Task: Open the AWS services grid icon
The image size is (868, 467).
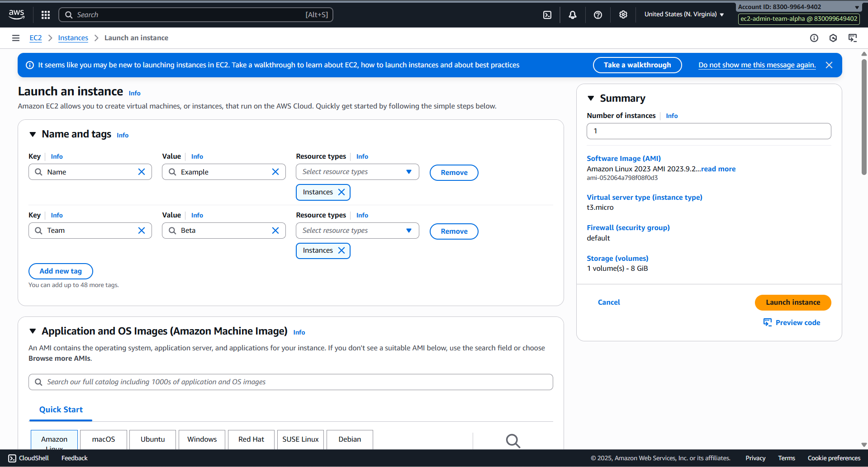Action: point(45,14)
